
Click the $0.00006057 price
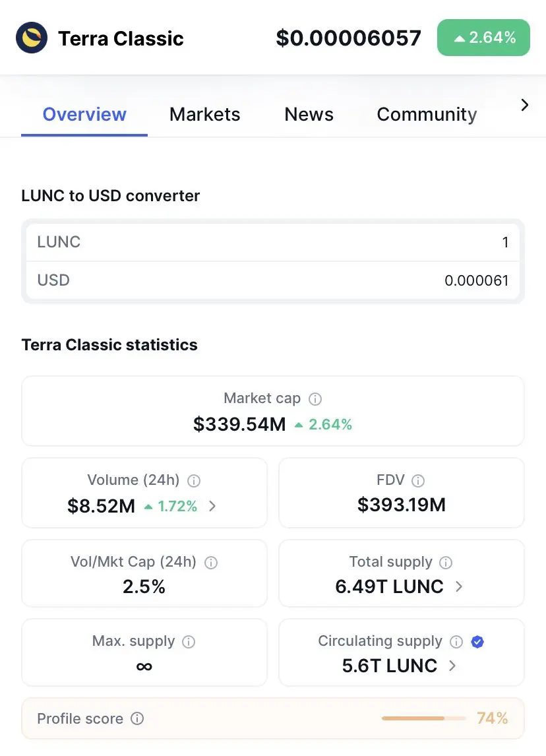click(x=348, y=38)
